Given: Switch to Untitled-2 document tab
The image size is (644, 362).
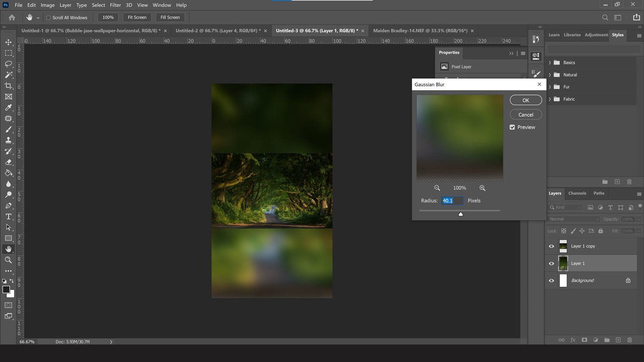Looking at the screenshot, I should 218,30.
